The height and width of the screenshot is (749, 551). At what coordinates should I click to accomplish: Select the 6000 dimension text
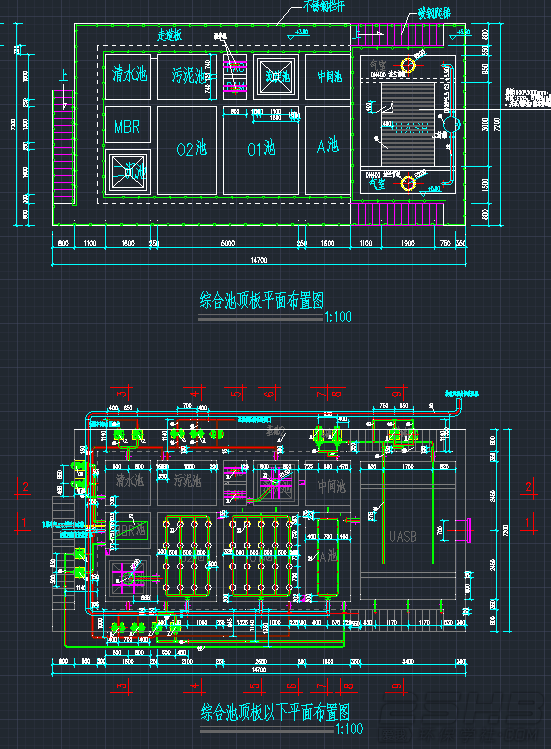tap(227, 243)
